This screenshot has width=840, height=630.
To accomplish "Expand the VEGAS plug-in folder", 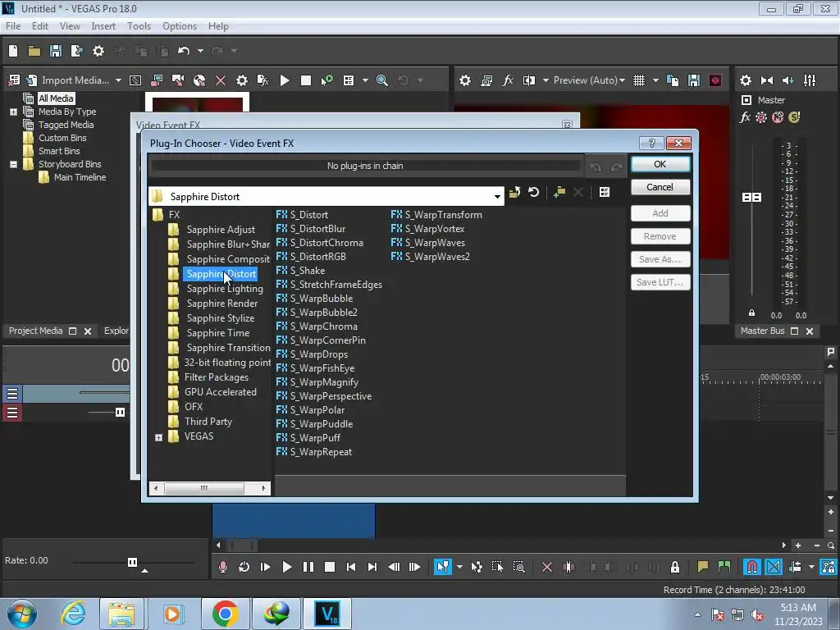I will pyautogui.click(x=158, y=438).
